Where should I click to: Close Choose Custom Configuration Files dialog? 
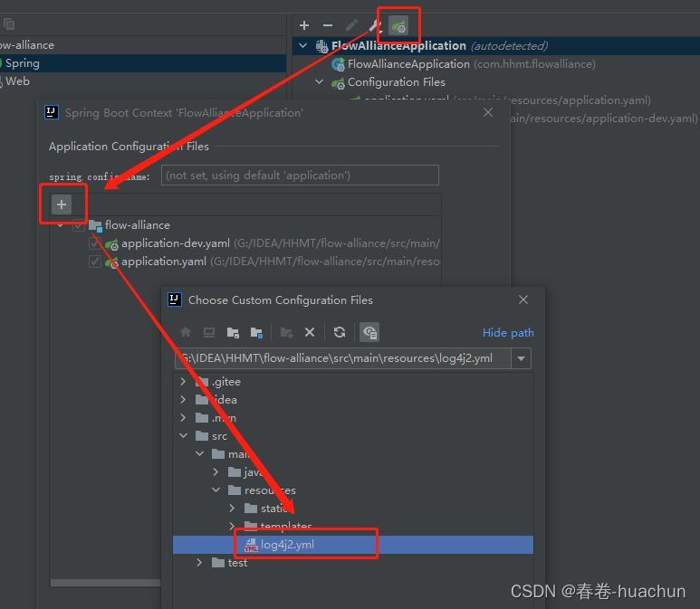pyautogui.click(x=523, y=300)
